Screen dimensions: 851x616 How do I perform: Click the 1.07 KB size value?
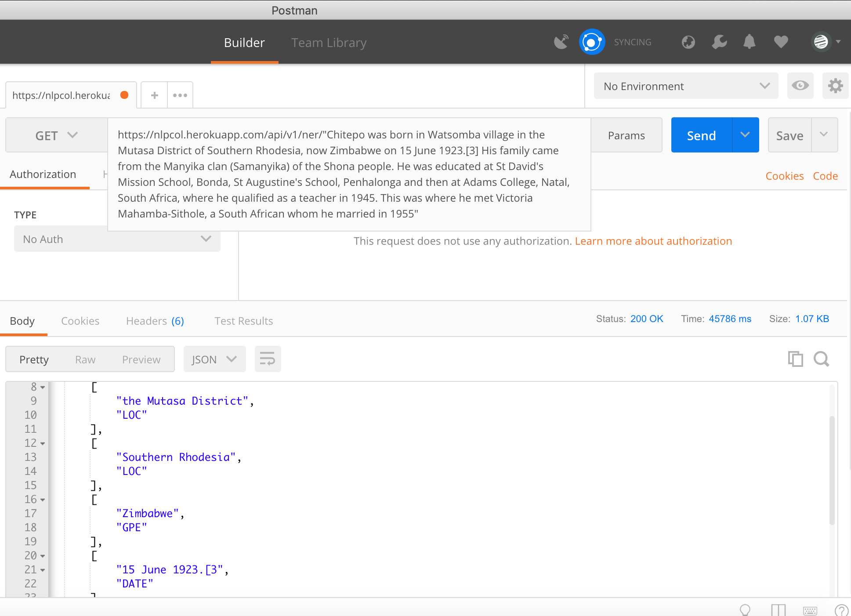point(812,319)
